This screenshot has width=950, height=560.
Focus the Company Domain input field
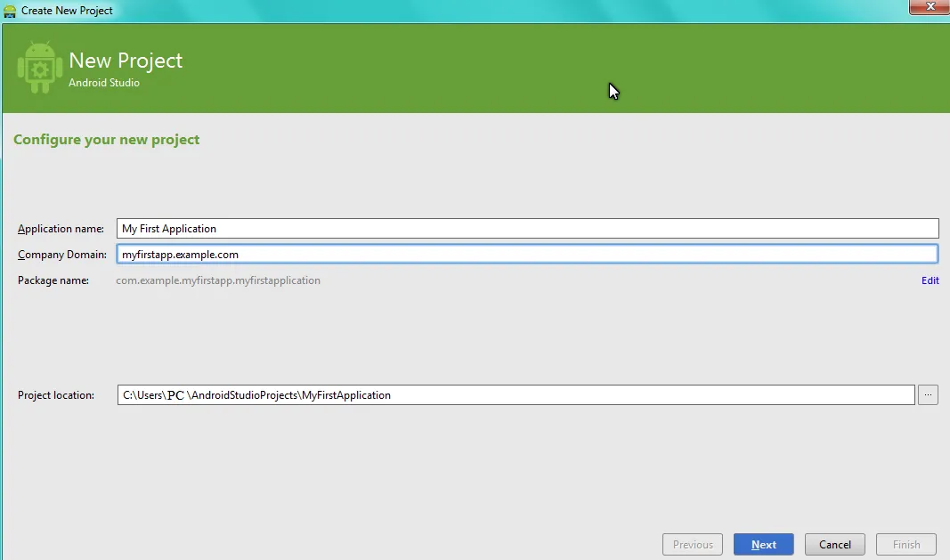click(527, 255)
